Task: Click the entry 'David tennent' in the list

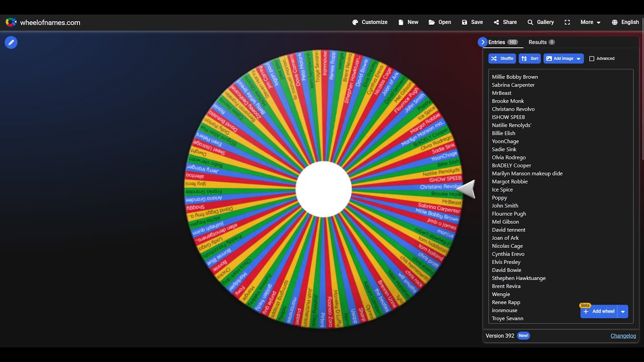Action: (x=509, y=230)
